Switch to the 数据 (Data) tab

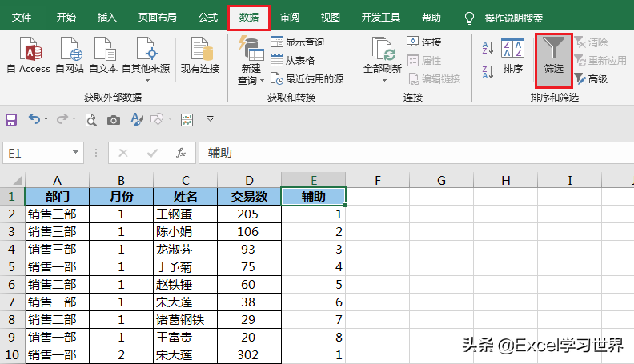pos(249,18)
